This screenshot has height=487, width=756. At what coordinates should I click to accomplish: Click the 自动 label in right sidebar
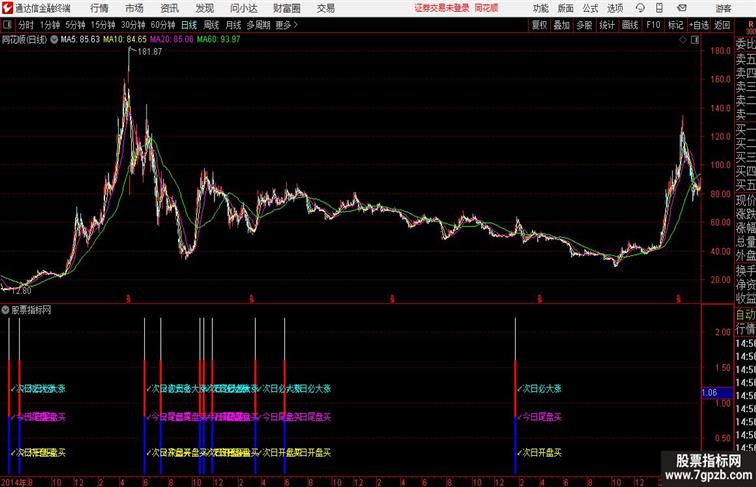[745, 315]
